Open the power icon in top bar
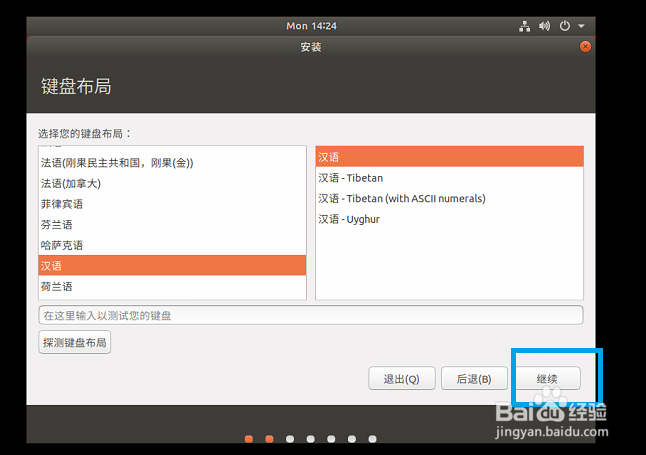This screenshot has width=646, height=455. [564, 26]
